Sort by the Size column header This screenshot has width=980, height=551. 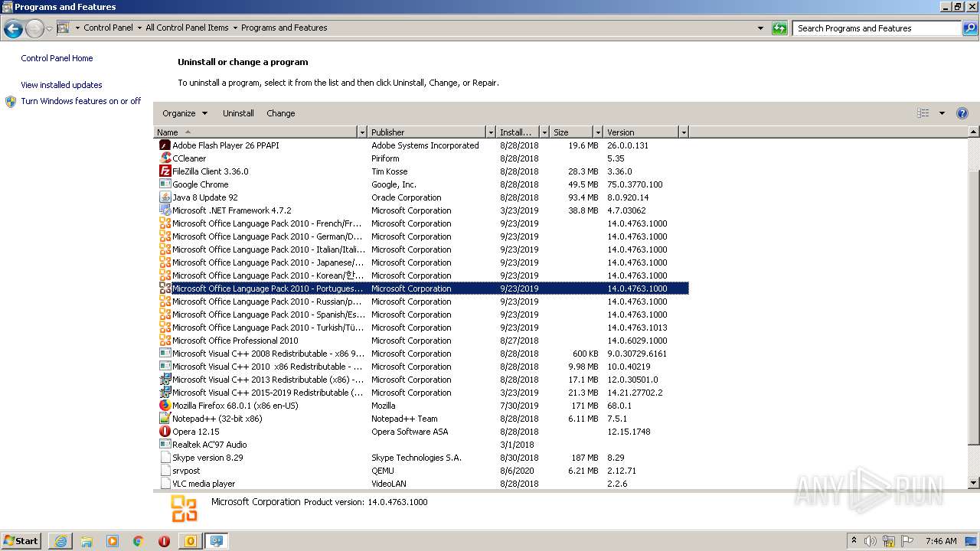(x=571, y=132)
